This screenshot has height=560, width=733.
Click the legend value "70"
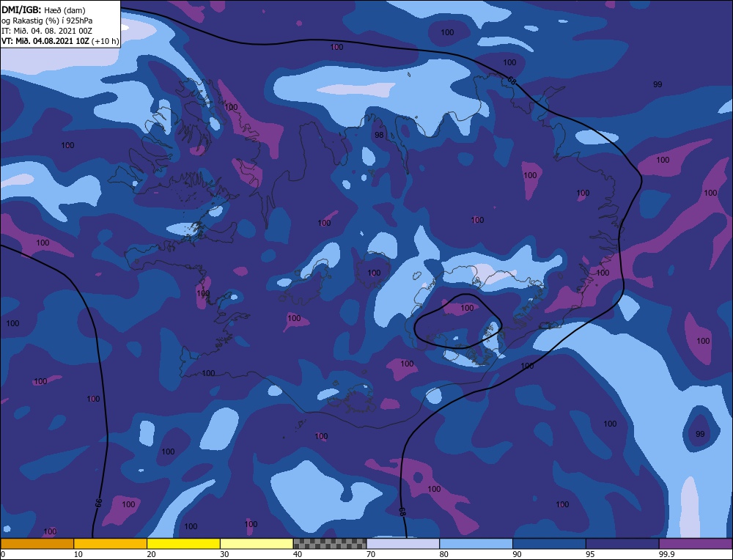pos(371,554)
